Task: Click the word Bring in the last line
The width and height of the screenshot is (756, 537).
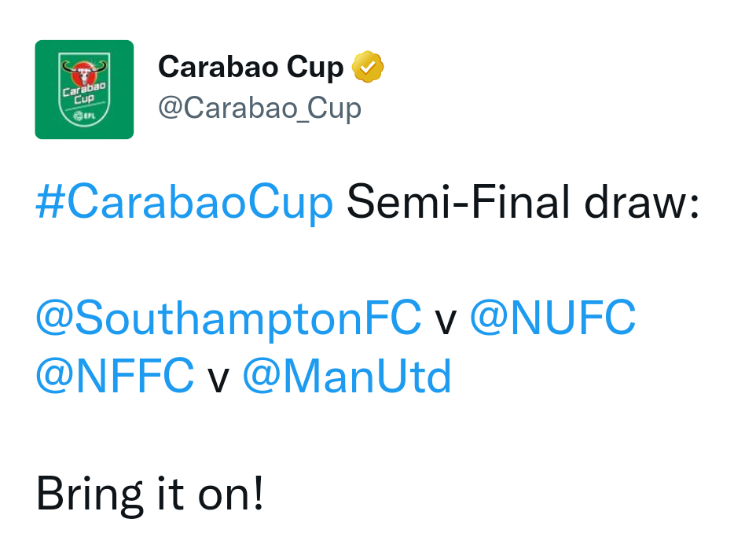Action: (90, 495)
